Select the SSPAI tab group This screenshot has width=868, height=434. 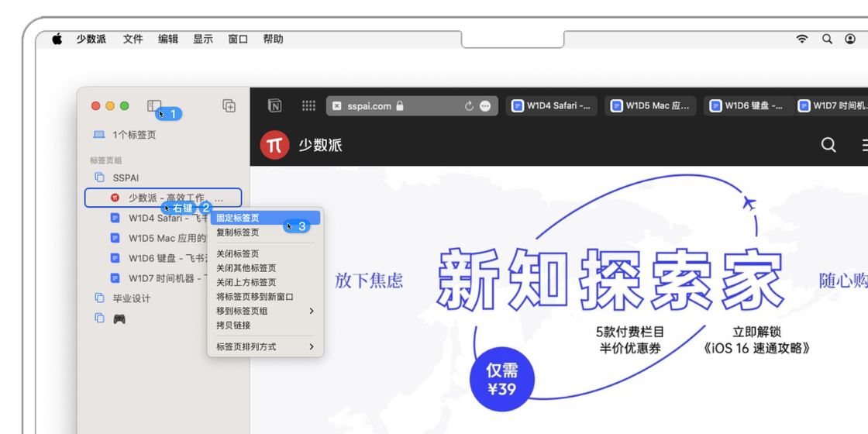click(126, 177)
